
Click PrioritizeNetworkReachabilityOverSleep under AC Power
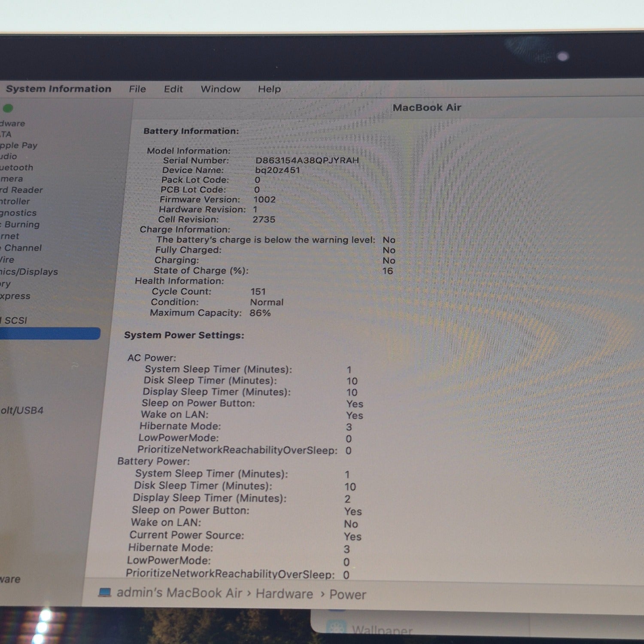(237, 450)
